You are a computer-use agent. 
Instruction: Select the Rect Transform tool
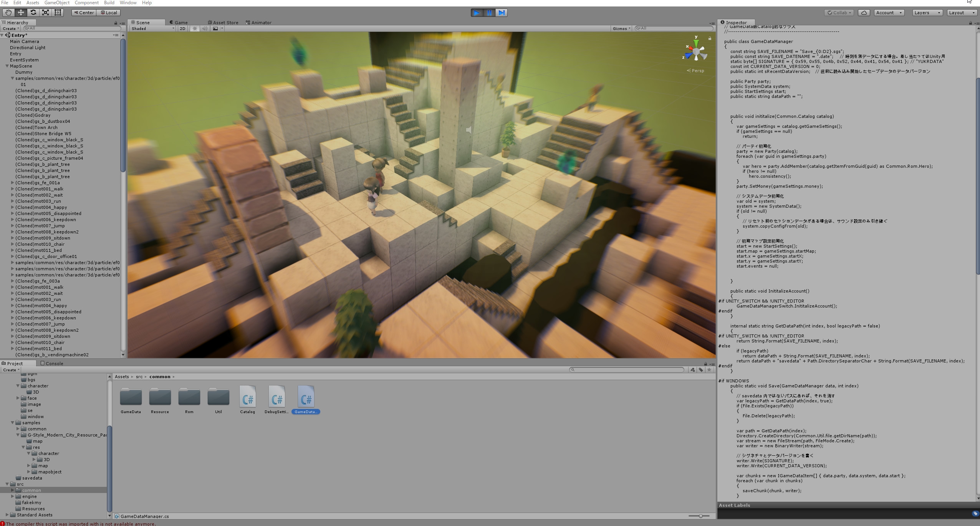[x=58, y=13]
